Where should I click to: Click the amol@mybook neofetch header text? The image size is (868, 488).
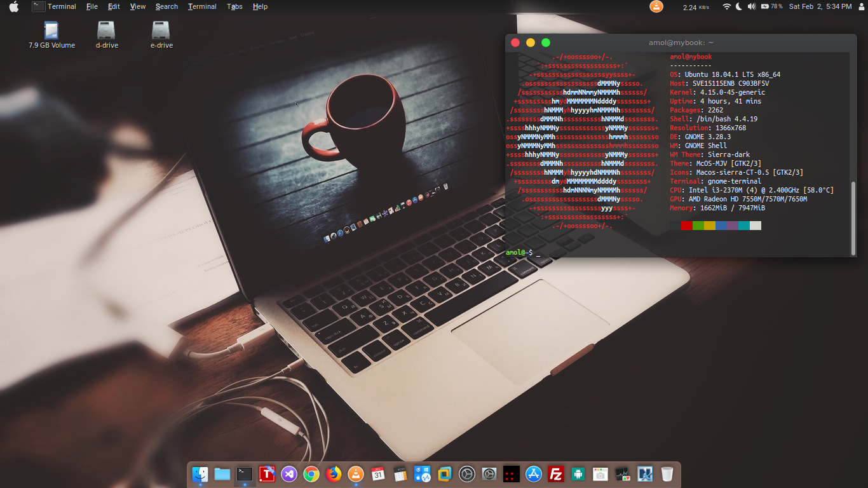(691, 57)
